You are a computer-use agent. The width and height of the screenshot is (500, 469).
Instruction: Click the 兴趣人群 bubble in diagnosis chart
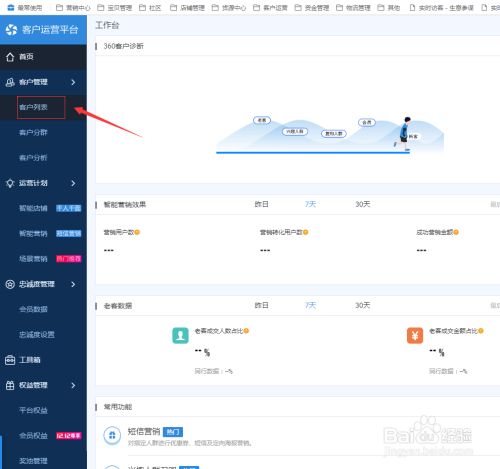(x=295, y=131)
